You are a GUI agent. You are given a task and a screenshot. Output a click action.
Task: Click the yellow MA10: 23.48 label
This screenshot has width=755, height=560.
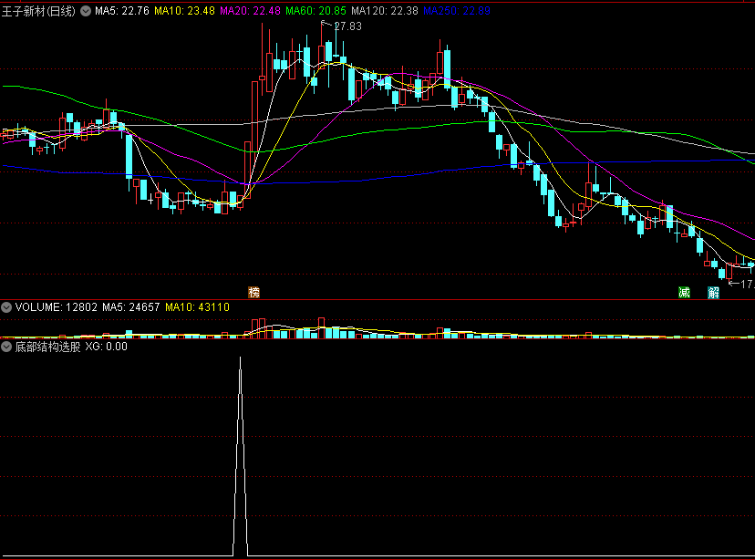pyautogui.click(x=184, y=11)
